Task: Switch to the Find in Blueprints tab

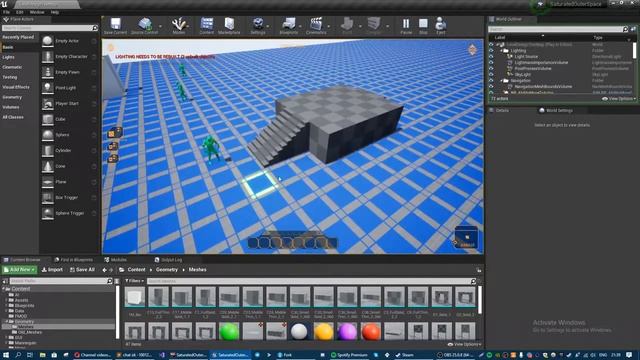Action: (73, 260)
